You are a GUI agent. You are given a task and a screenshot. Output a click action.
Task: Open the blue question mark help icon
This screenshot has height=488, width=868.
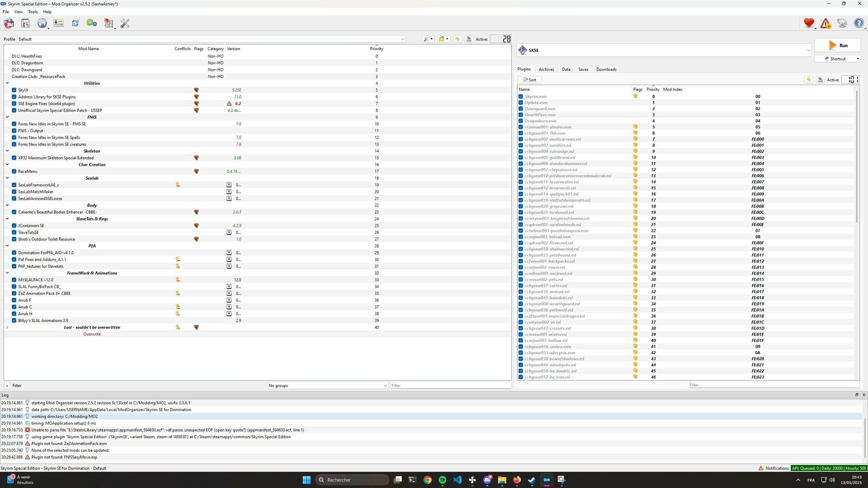[859, 23]
